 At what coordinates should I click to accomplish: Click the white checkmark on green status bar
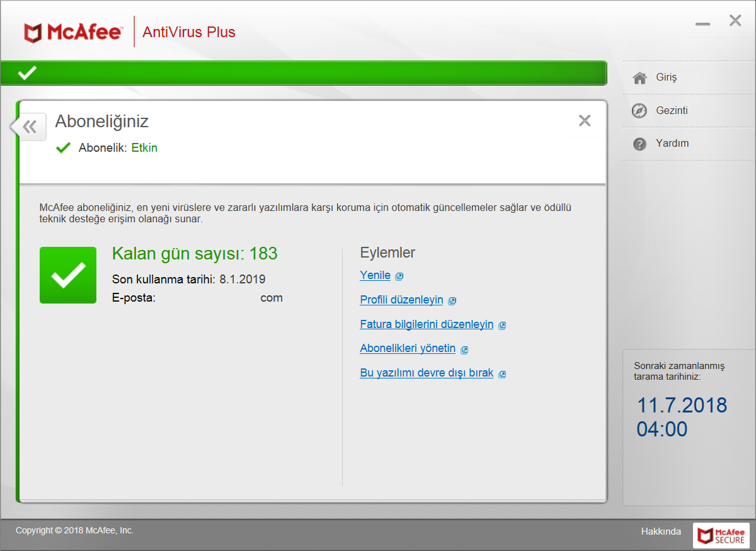[27, 73]
